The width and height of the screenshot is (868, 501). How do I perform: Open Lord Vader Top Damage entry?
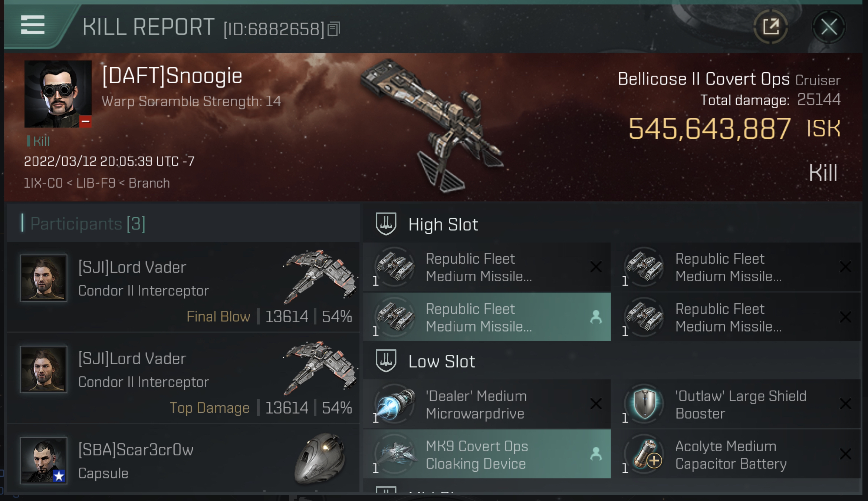tap(183, 378)
